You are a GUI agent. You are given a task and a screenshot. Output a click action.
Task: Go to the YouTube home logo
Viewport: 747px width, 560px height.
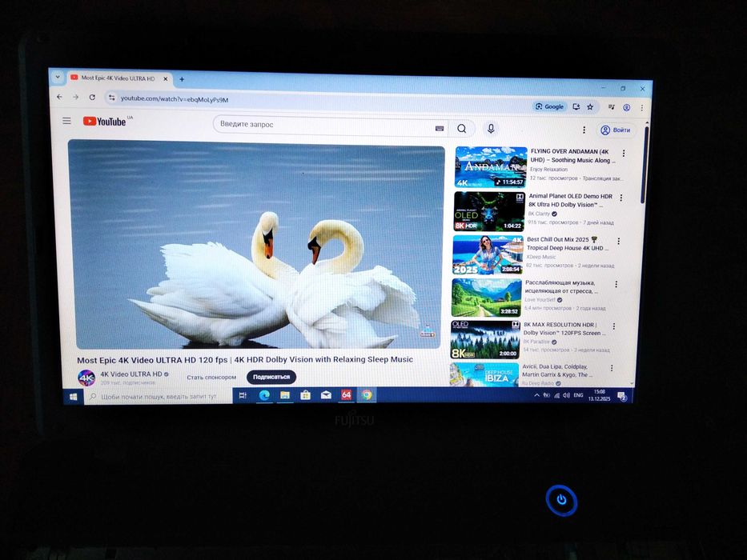pyautogui.click(x=105, y=122)
